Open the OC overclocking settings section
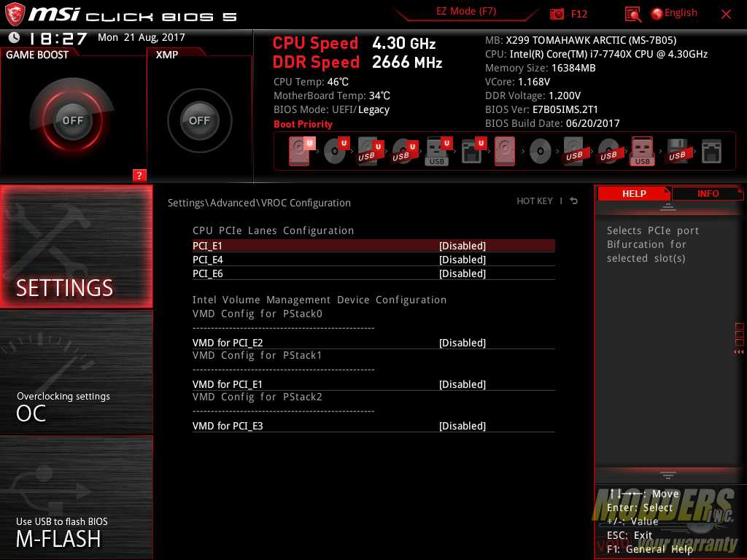 (76, 373)
